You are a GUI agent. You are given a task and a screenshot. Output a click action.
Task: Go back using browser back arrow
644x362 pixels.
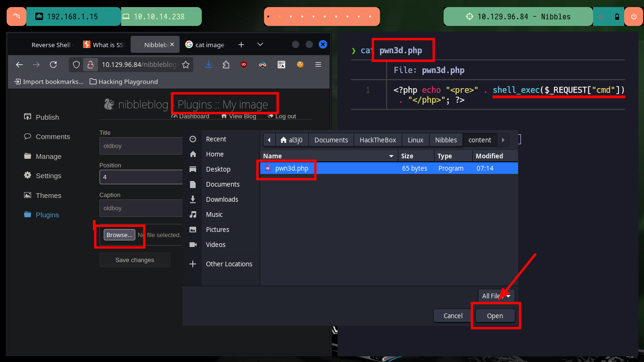point(19,65)
